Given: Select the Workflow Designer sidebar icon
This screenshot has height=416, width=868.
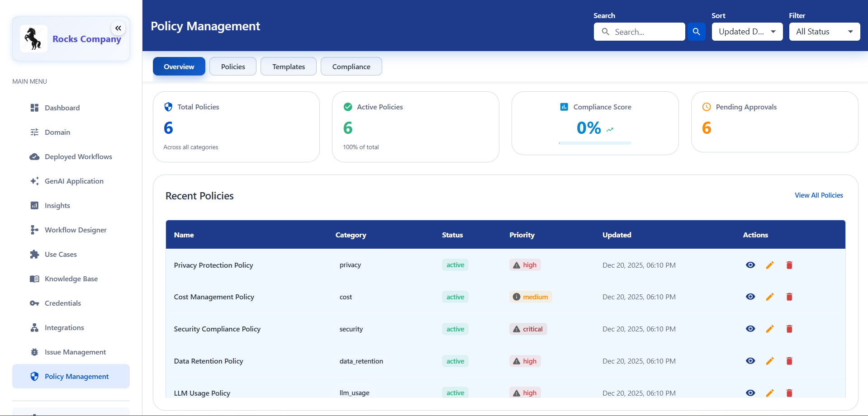Looking at the screenshot, I should tap(35, 230).
